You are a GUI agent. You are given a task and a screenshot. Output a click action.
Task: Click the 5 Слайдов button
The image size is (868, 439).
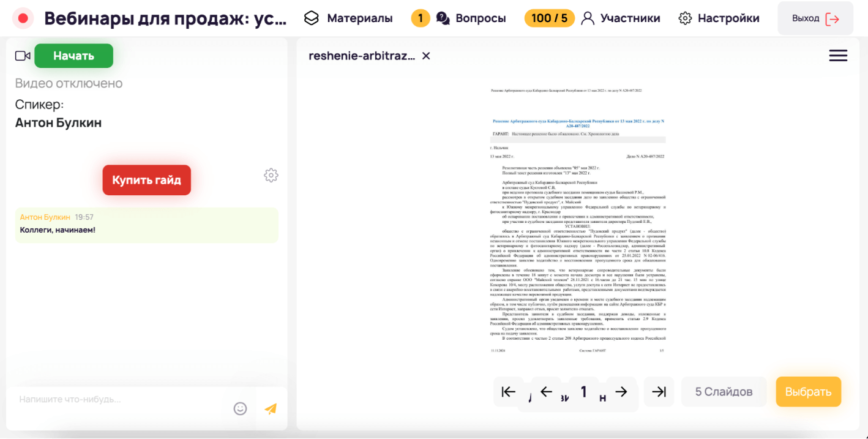pos(724,392)
